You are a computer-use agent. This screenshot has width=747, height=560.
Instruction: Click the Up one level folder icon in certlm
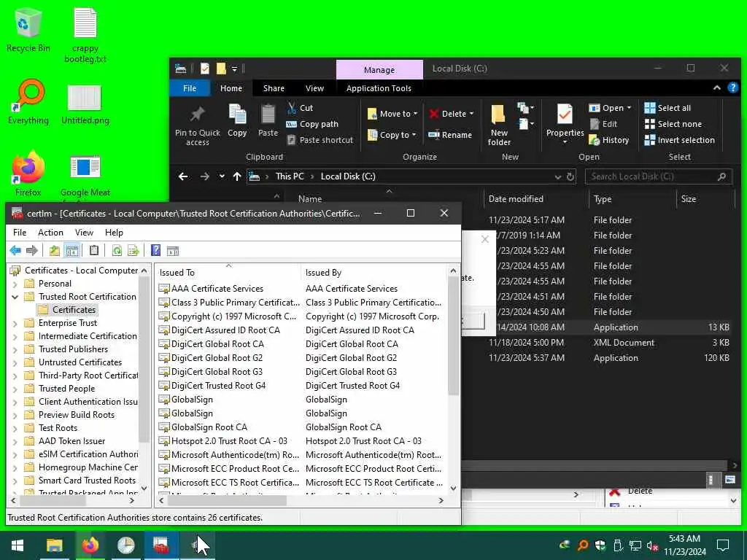[x=55, y=251]
